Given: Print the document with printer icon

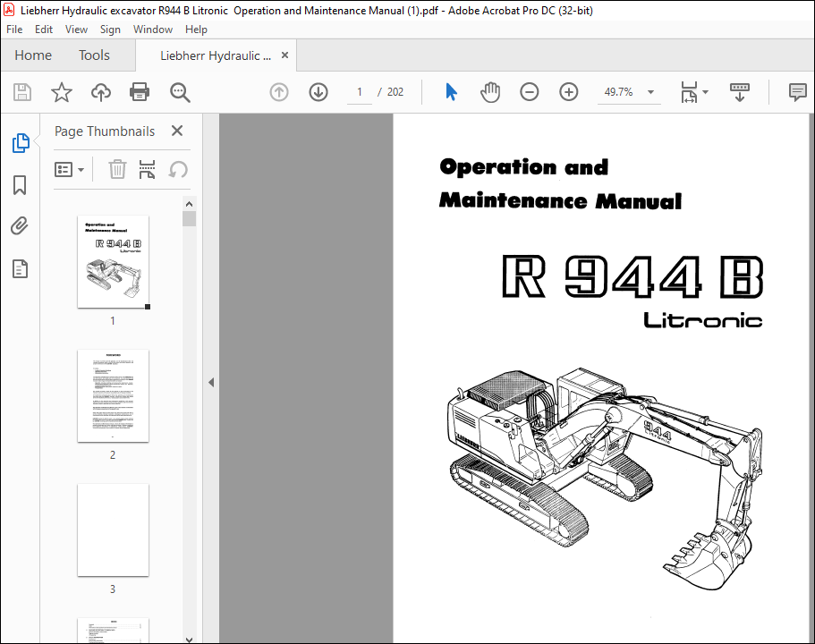Looking at the screenshot, I should [140, 92].
